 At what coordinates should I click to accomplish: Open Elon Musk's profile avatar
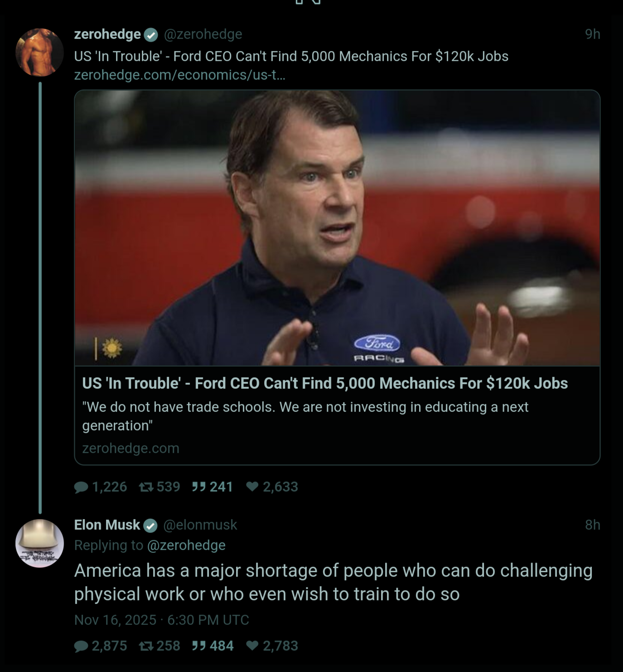40,543
